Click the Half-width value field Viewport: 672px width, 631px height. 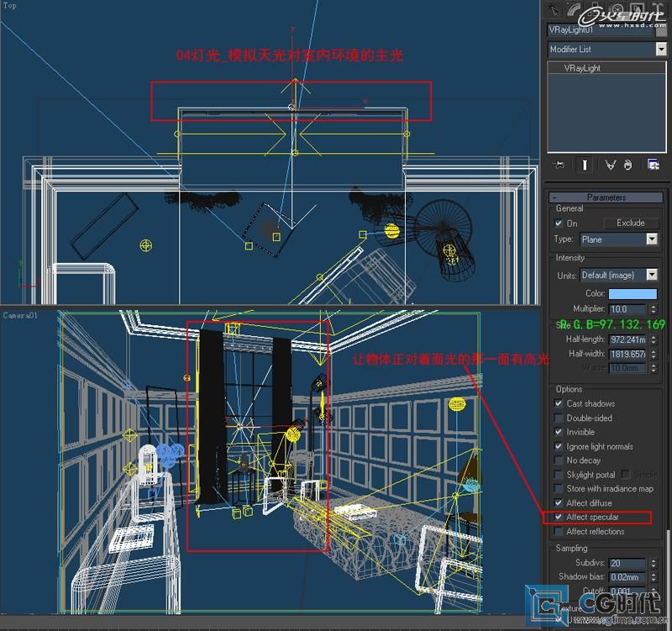coord(627,354)
